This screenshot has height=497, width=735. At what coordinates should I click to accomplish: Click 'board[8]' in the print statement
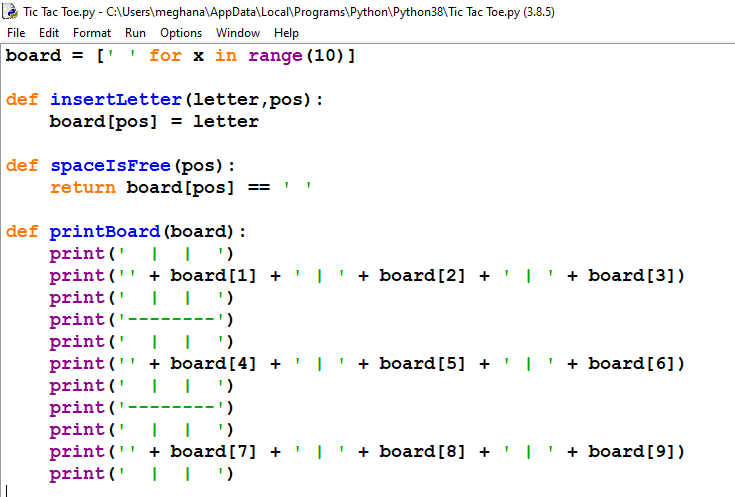coord(422,452)
